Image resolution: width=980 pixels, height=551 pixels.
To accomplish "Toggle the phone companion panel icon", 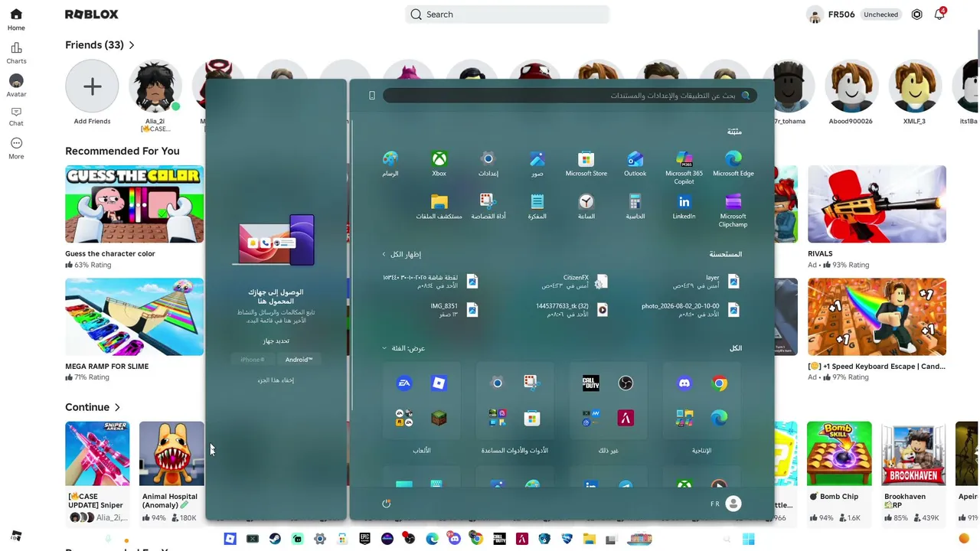I will click(x=372, y=96).
